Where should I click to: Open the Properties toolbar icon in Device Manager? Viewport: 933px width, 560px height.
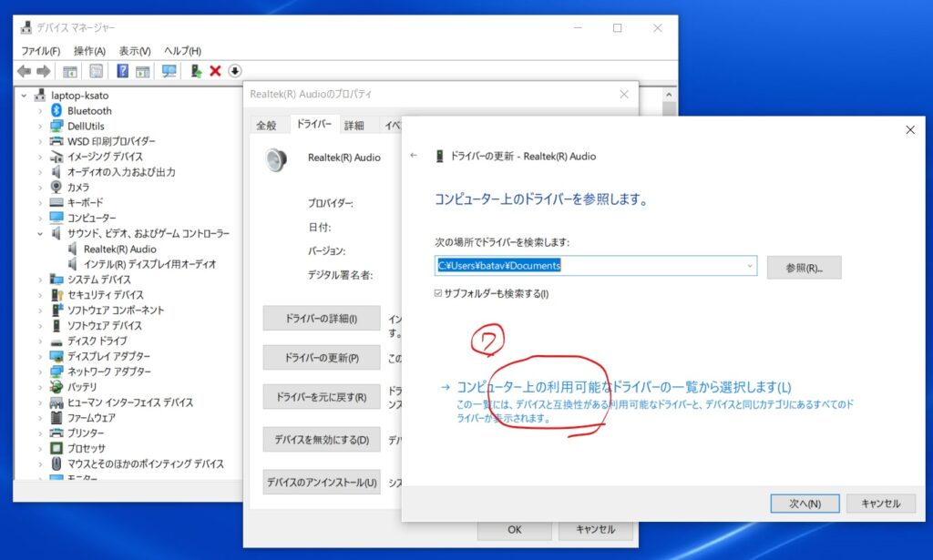96,71
